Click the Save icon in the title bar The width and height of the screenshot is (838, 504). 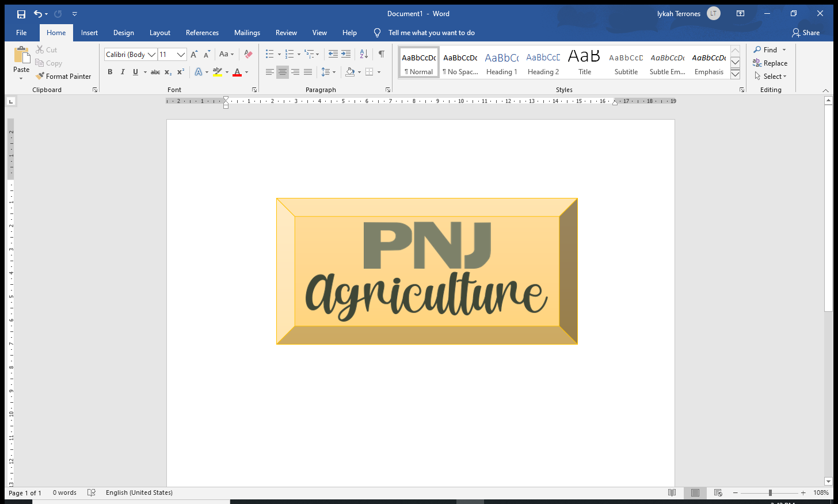pyautogui.click(x=21, y=14)
